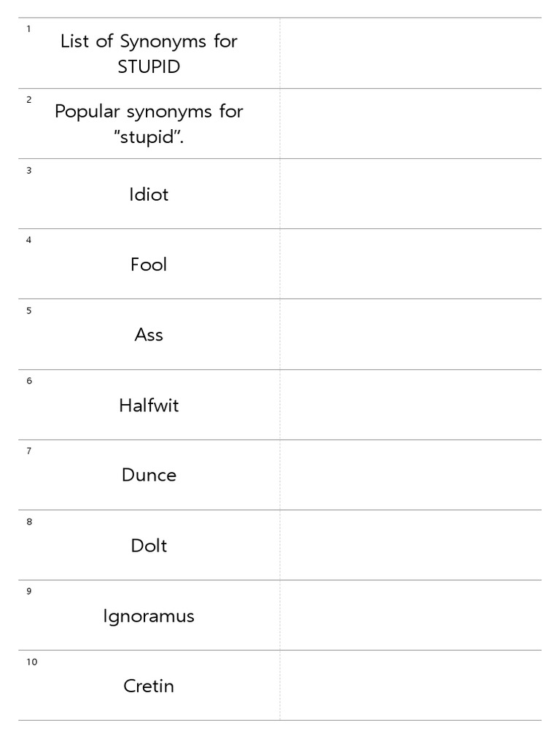Click the row number 10 label
The image size is (560, 747).
31,662
